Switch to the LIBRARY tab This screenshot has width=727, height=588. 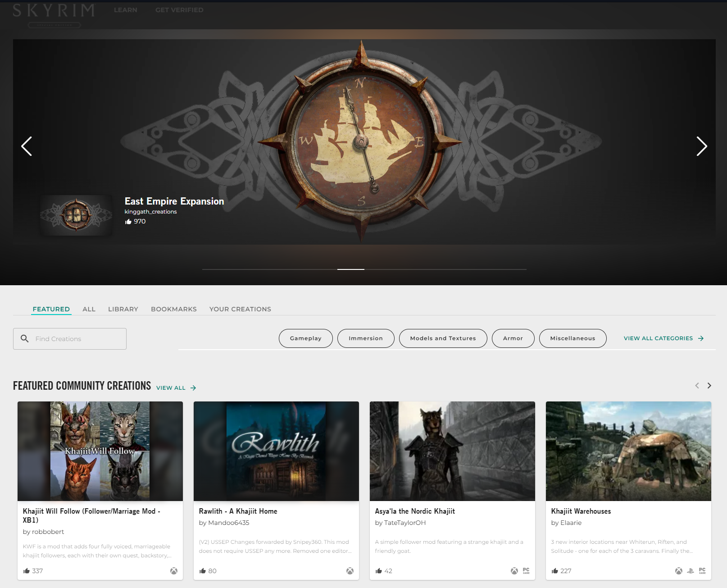(x=123, y=309)
